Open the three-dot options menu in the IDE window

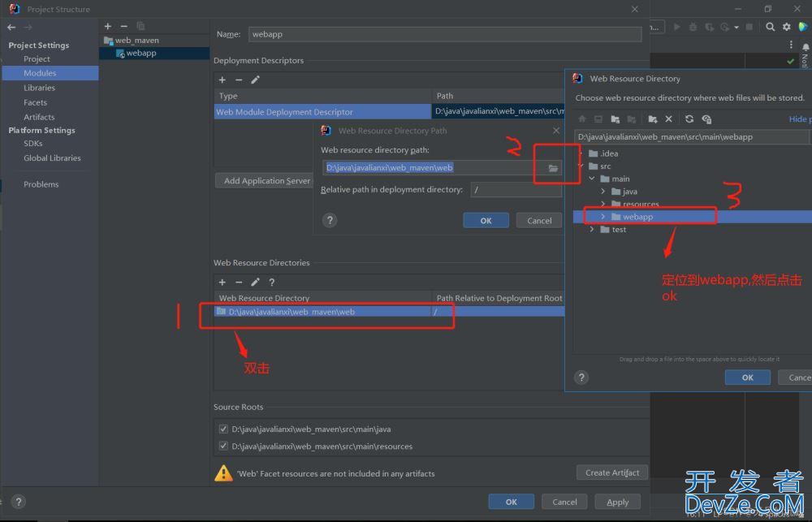click(x=791, y=45)
